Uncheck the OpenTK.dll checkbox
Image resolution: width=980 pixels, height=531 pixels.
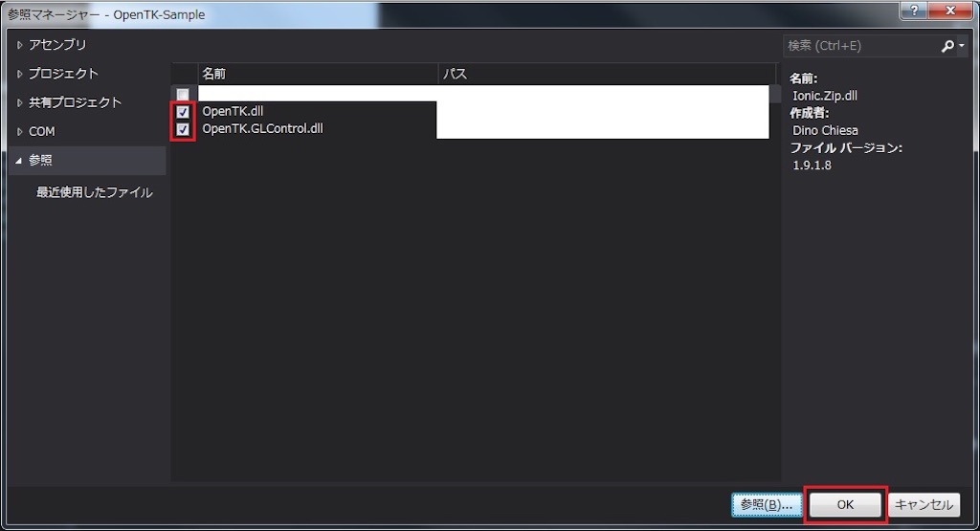coord(183,112)
